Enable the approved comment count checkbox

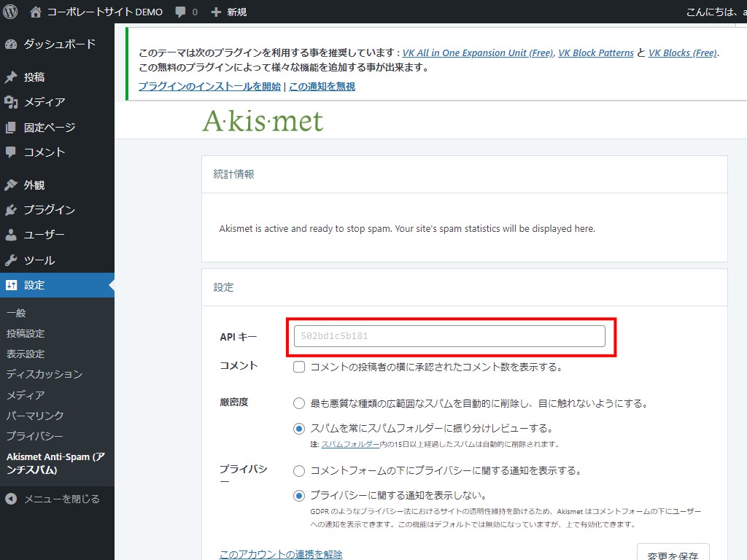(x=299, y=367)
